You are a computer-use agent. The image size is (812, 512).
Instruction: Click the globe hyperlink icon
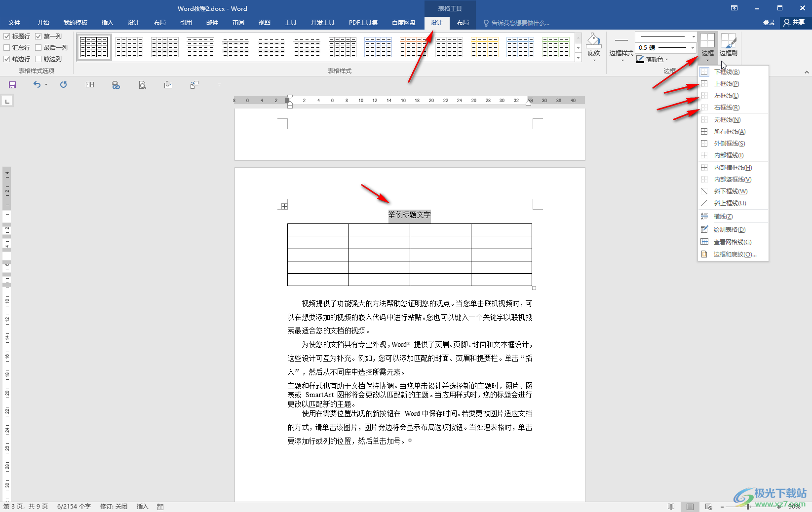tap(116, 85)
